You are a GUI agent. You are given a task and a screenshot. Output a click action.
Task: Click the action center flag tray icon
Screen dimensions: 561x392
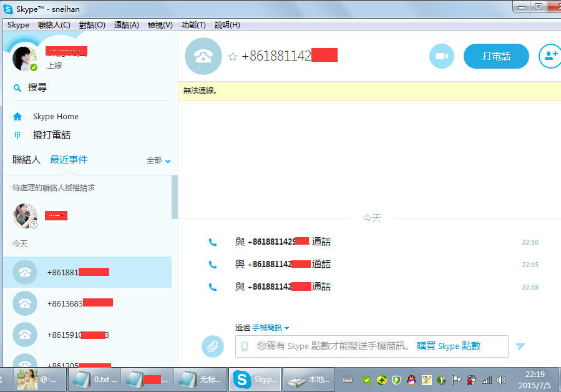456,380
